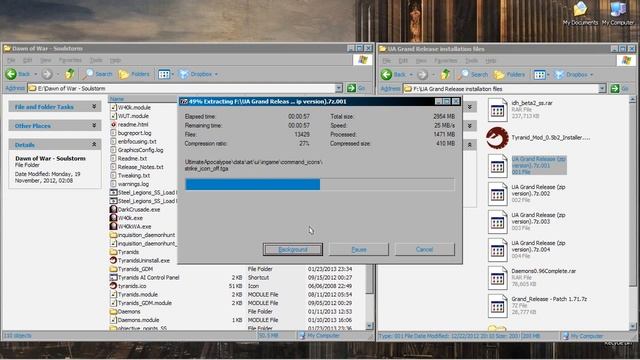Image resolution: width=640 pixels, height=360 pixels.
Task: Click Forward arrow in Dawn of War window
Action: click(47, 74)
